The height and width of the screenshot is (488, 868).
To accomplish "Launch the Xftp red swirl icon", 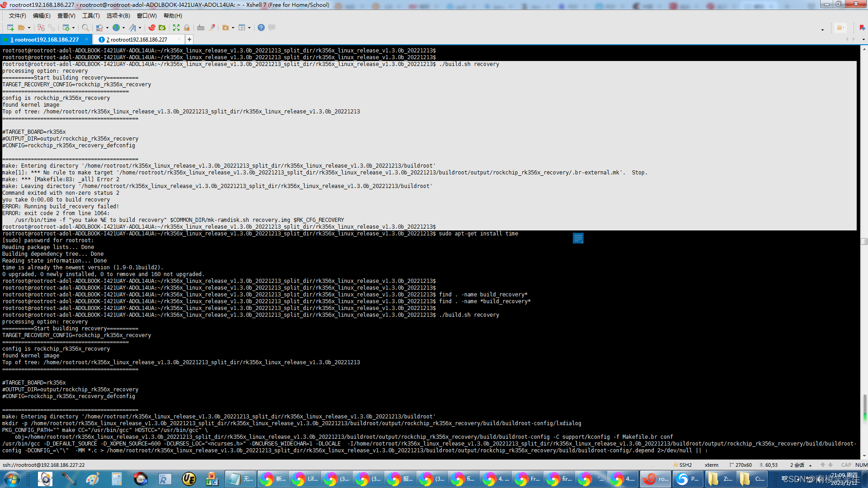I will click(x=152, y=28).
